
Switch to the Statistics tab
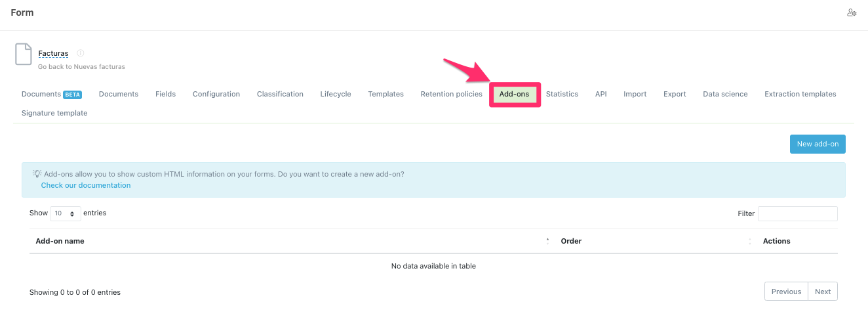[562, 94]
